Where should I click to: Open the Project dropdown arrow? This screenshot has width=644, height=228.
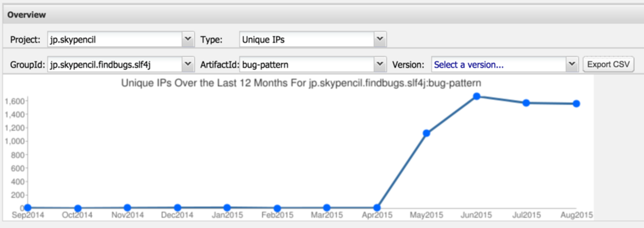pos(188,40)
